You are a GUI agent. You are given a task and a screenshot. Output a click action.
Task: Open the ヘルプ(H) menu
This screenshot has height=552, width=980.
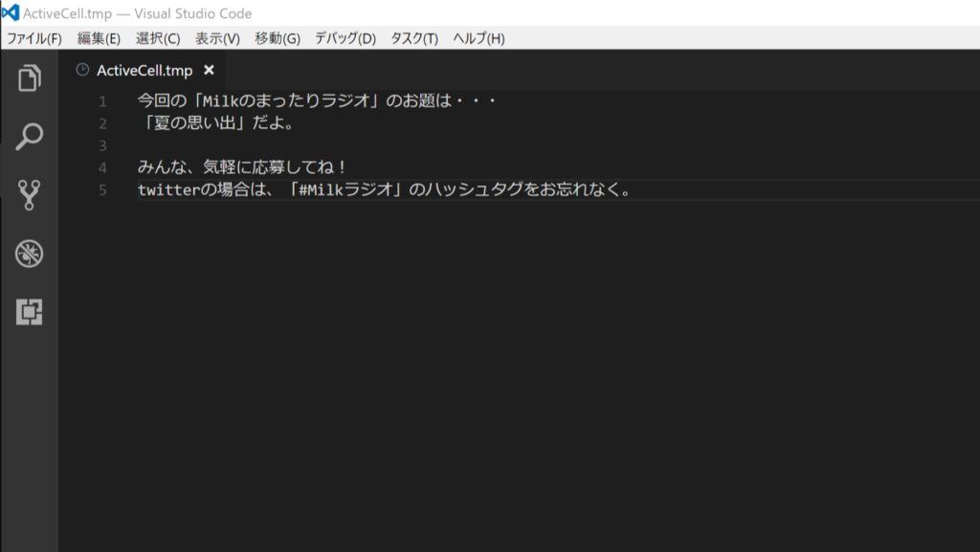click(x=479, y=38)
